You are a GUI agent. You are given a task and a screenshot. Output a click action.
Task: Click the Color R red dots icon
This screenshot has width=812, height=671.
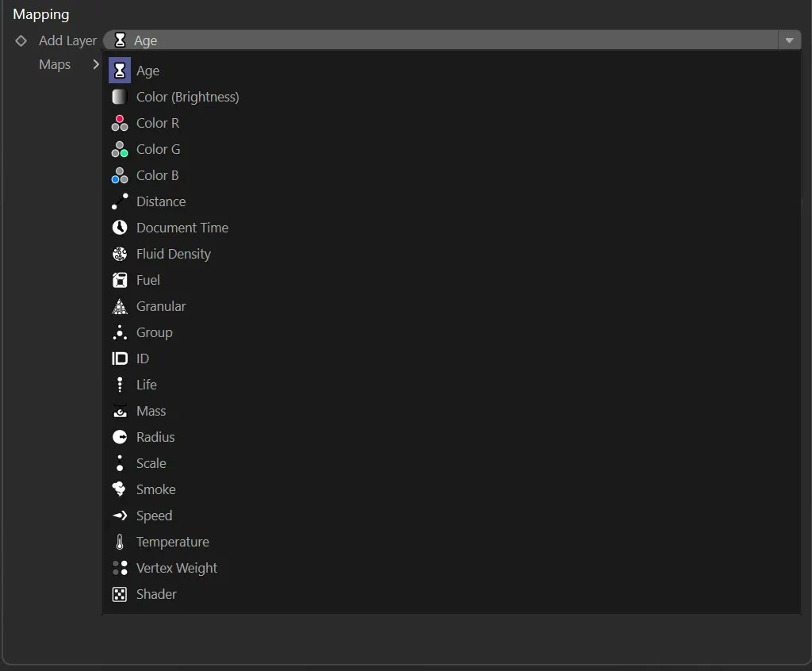[120, 123]
